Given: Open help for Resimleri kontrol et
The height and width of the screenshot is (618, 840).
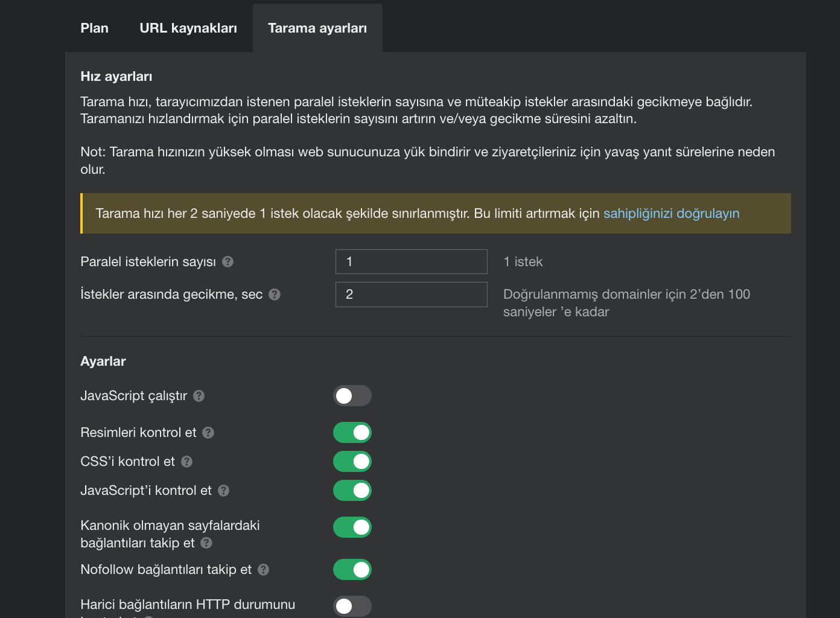Looking at the screenshot, I should (208, 432).
